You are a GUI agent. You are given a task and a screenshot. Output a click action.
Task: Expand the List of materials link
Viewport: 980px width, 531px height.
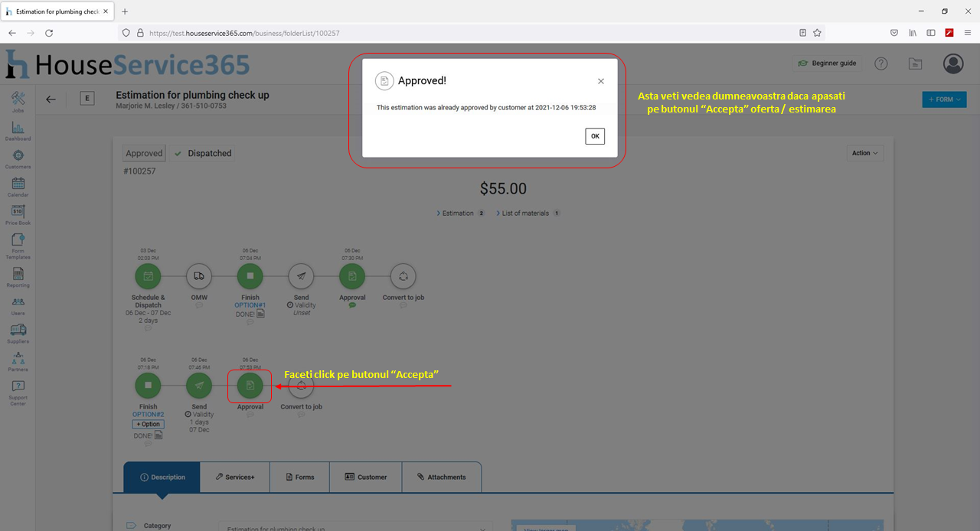528,213
